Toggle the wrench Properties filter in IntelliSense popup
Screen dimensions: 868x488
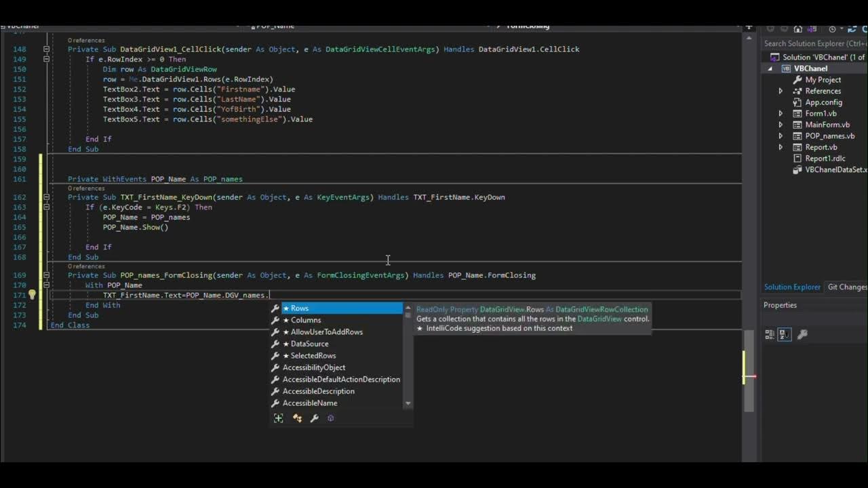pyautogui.click(x=314, y=418)
